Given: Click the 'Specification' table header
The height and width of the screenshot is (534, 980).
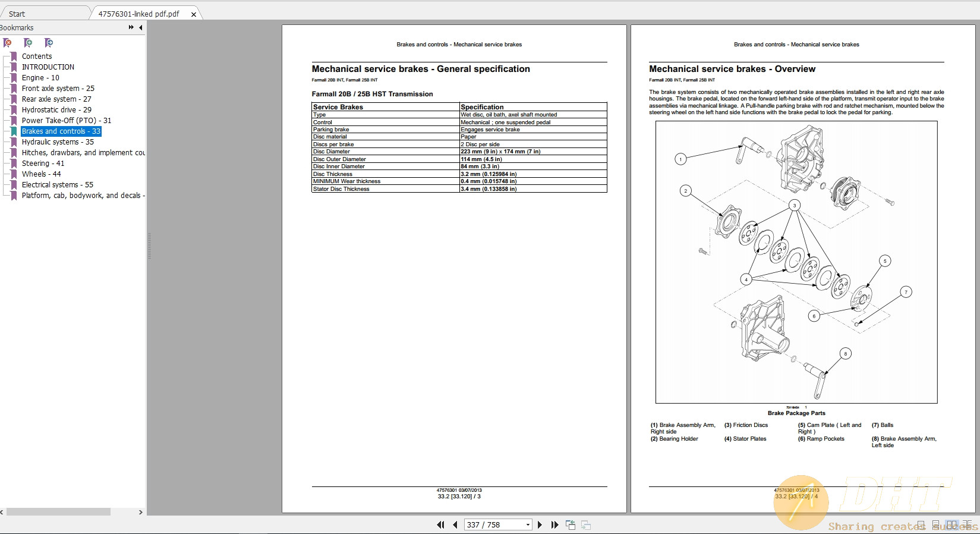Looking at the screenshot, I should click(x=482, y=107).
